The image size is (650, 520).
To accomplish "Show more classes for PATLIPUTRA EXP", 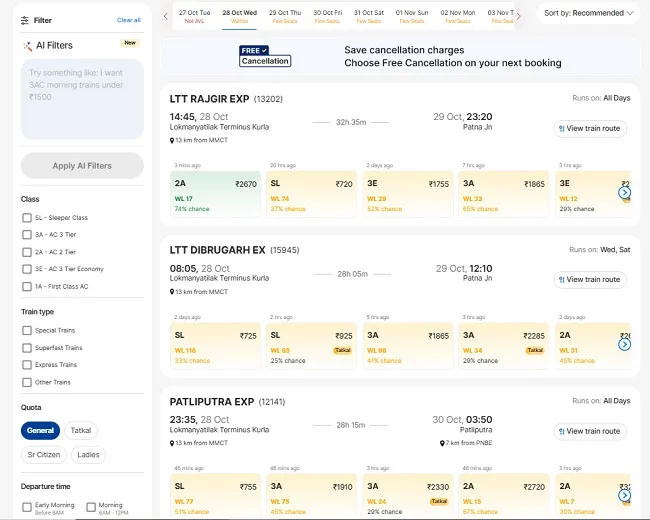I will point(624,496).
